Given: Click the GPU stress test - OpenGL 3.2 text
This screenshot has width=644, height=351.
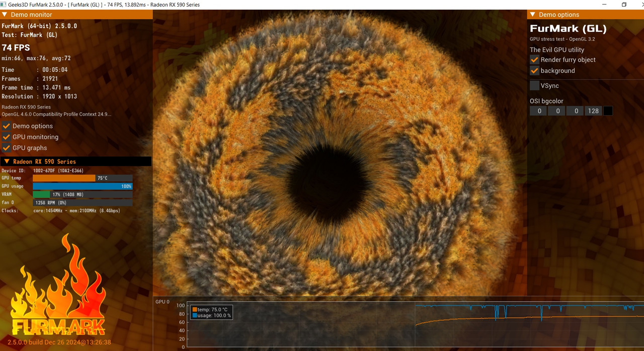Looking at the screenshot, I should [562, 39].
